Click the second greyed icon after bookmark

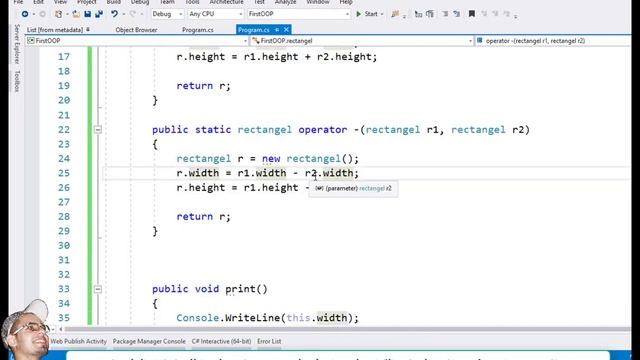coord(495,14)
